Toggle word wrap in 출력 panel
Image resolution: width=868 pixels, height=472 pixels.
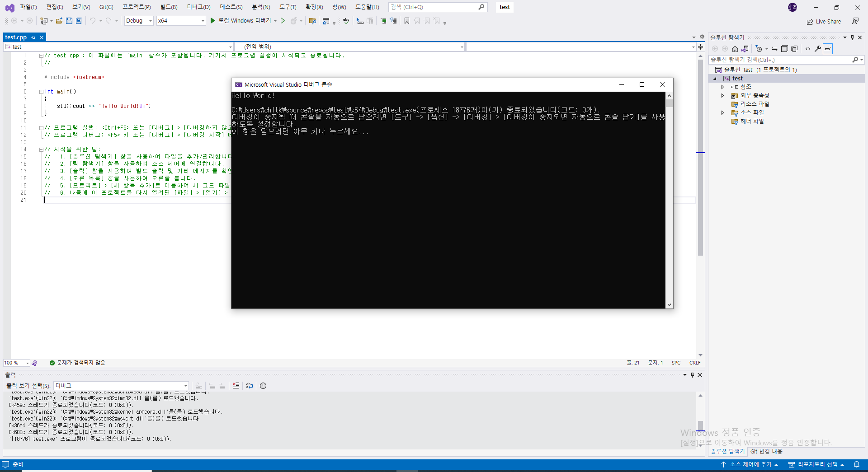[x=250, y=386]
